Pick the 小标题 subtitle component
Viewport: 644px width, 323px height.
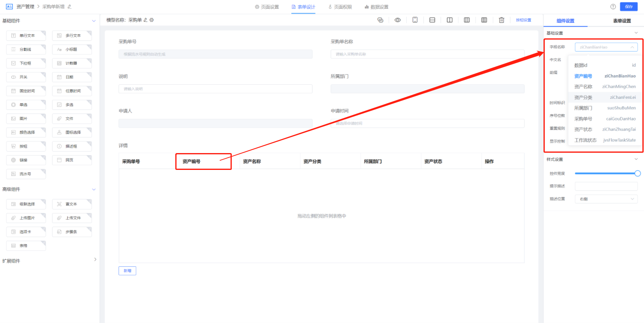(x=72, y=50)
